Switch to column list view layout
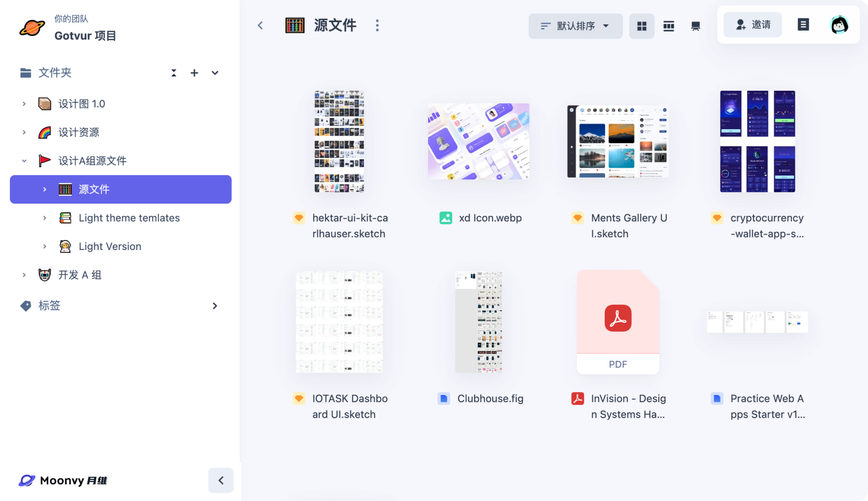 pyautogui.click(x=669, y=26)
